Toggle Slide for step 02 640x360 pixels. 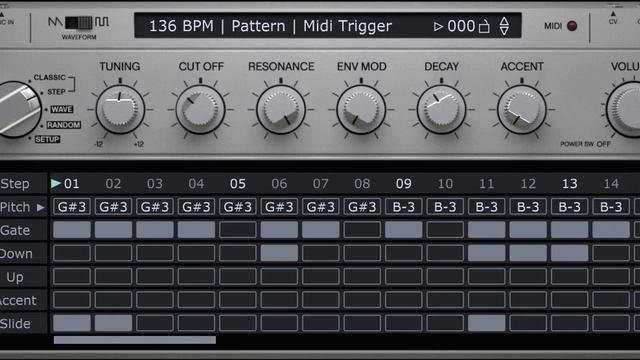pos(113,323)
